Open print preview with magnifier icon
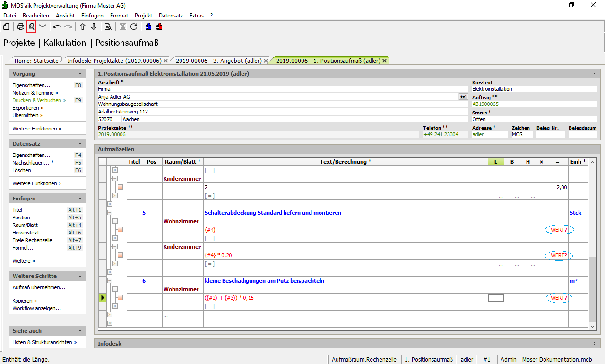This screenshot has width=605, height=364. (31, 26)
